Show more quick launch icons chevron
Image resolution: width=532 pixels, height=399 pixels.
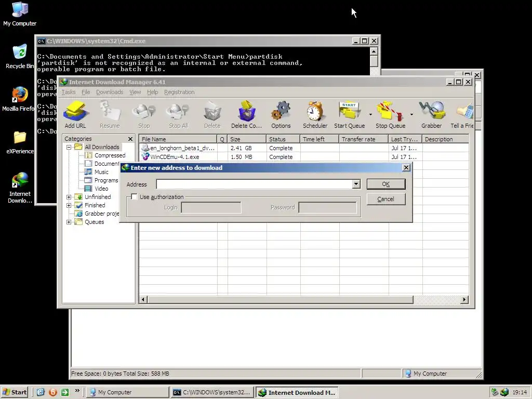(77, 391)
